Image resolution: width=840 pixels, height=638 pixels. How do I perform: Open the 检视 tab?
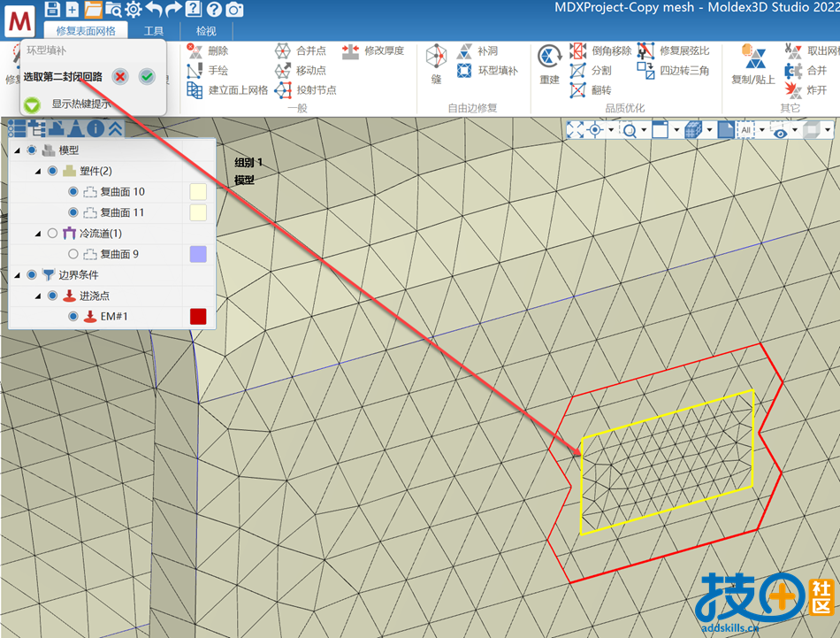click(206, 31)
